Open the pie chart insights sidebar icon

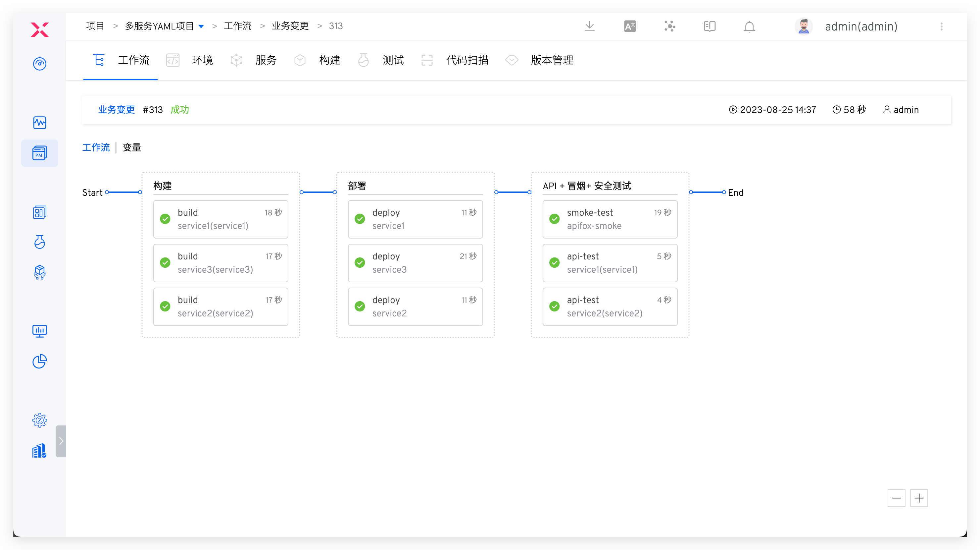(40, 361)
